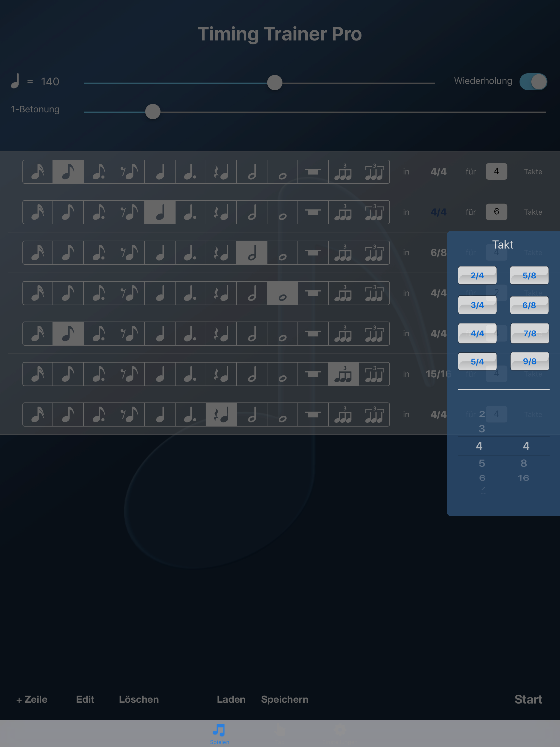Choose 16 in the denominator picker
Viewport: 560px width, 747px height.
(524, 478)
